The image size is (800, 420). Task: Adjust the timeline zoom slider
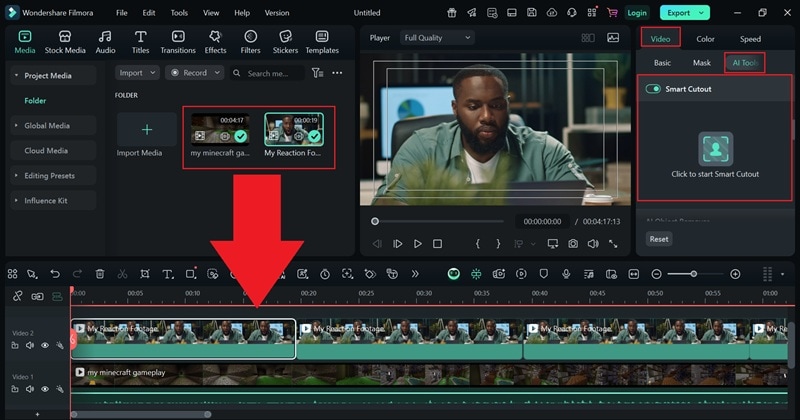(x=694, y=274)
